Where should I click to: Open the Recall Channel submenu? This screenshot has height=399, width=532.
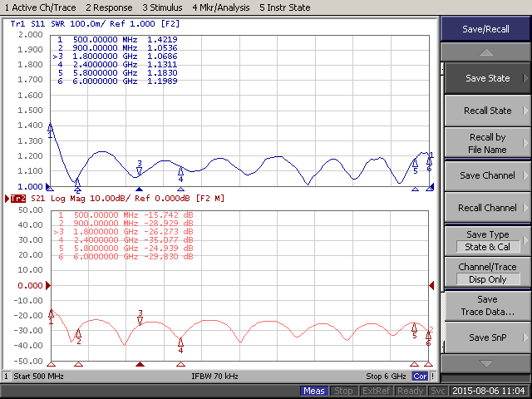(488, 208)
